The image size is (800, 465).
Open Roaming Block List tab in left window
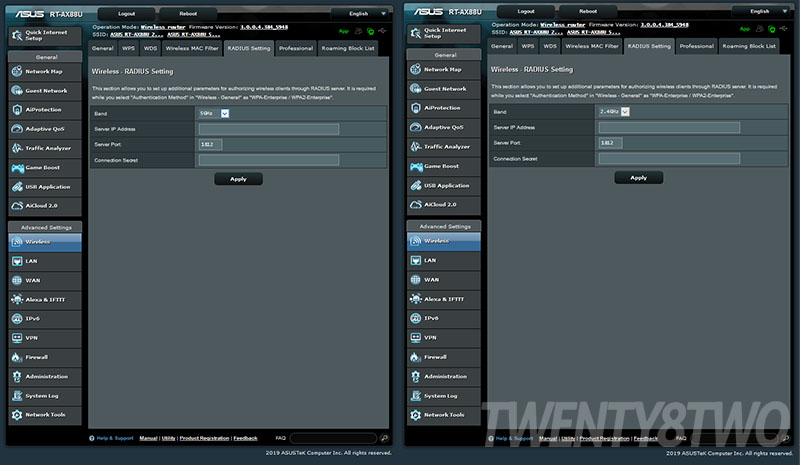348,48
